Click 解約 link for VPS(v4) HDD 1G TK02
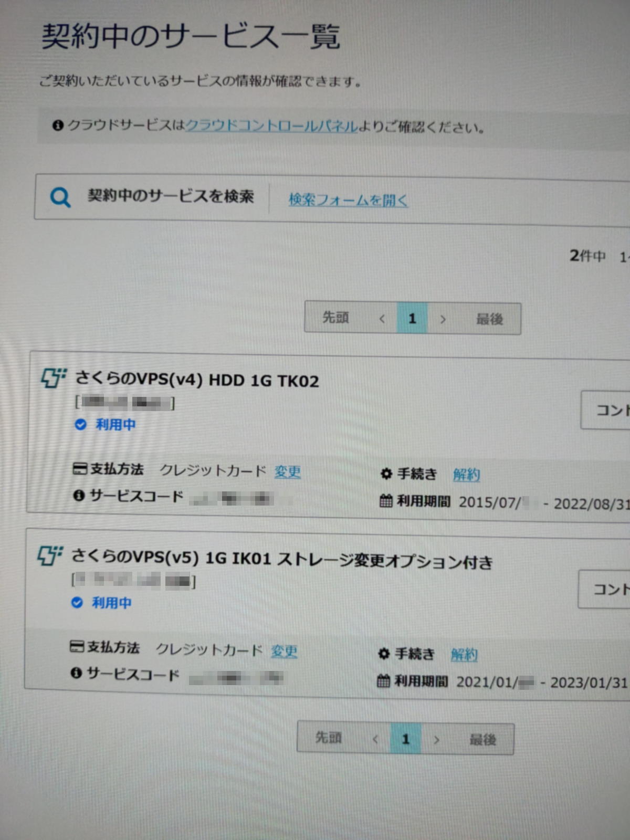This screenshot has height=840, width=630. (x=466, y=475)
